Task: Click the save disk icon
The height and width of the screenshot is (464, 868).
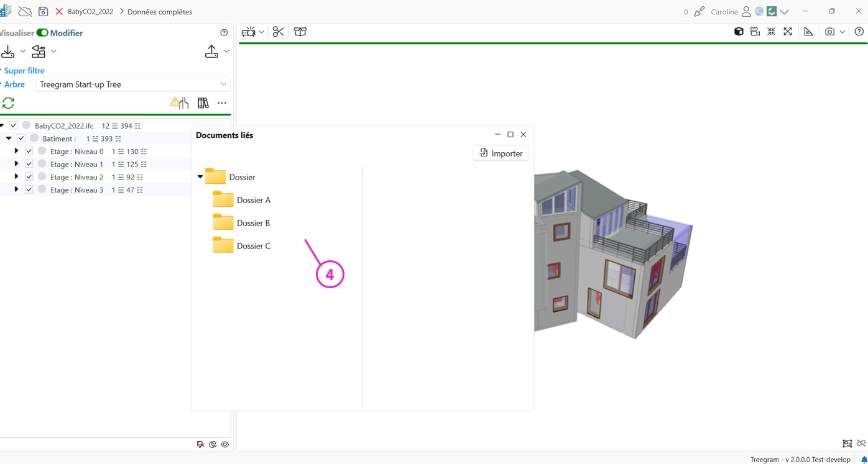Action: click(43, 12)
